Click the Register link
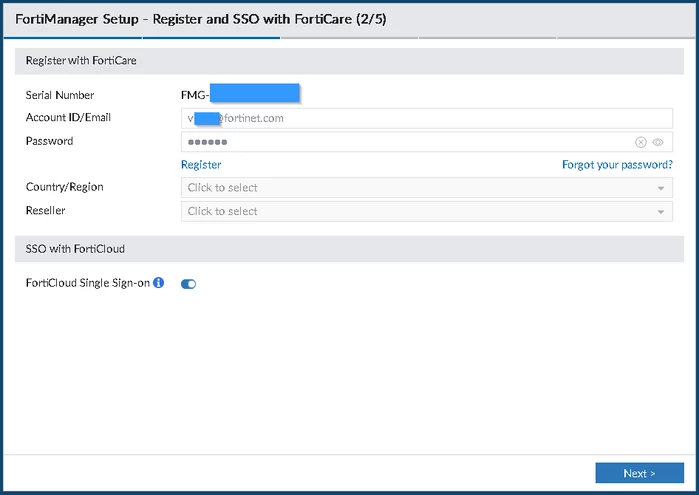 201,165
